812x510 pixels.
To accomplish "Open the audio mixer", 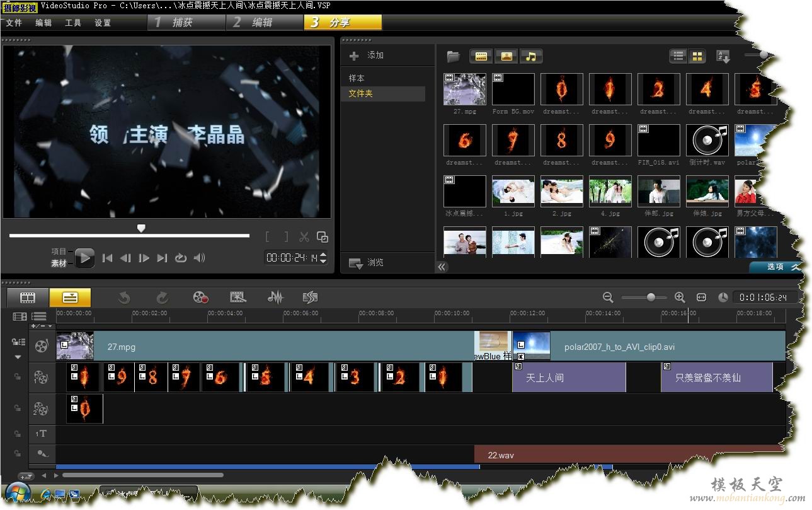I will pos(275,298).
